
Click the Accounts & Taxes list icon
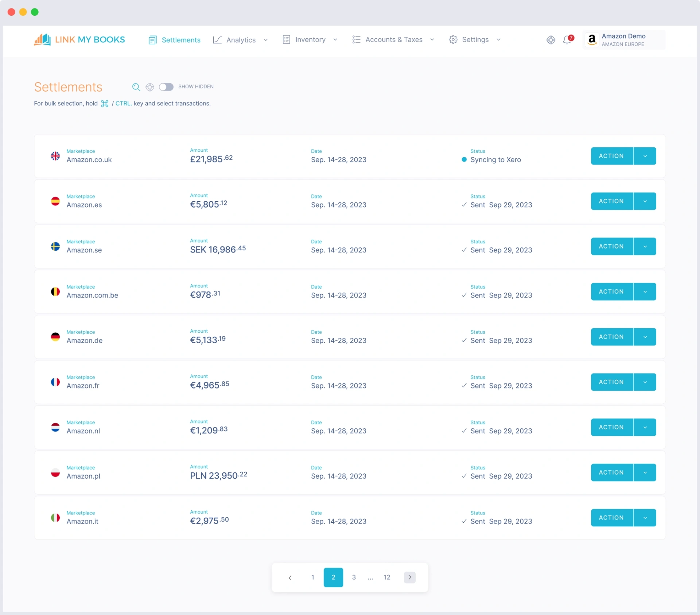coord(356,40)
